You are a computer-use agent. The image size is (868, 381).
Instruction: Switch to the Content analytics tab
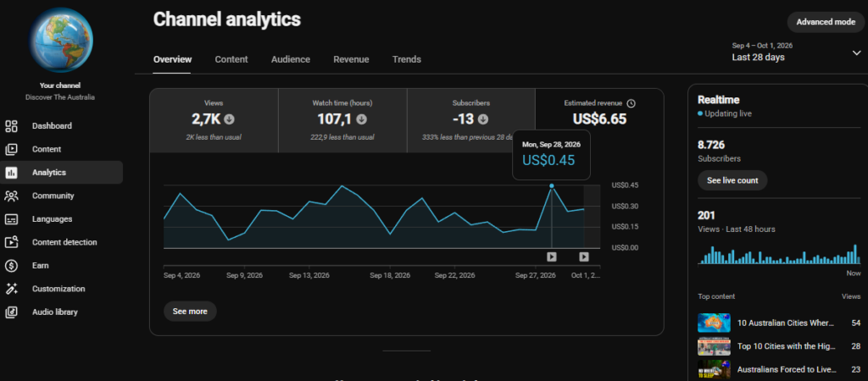click(231, 59)
